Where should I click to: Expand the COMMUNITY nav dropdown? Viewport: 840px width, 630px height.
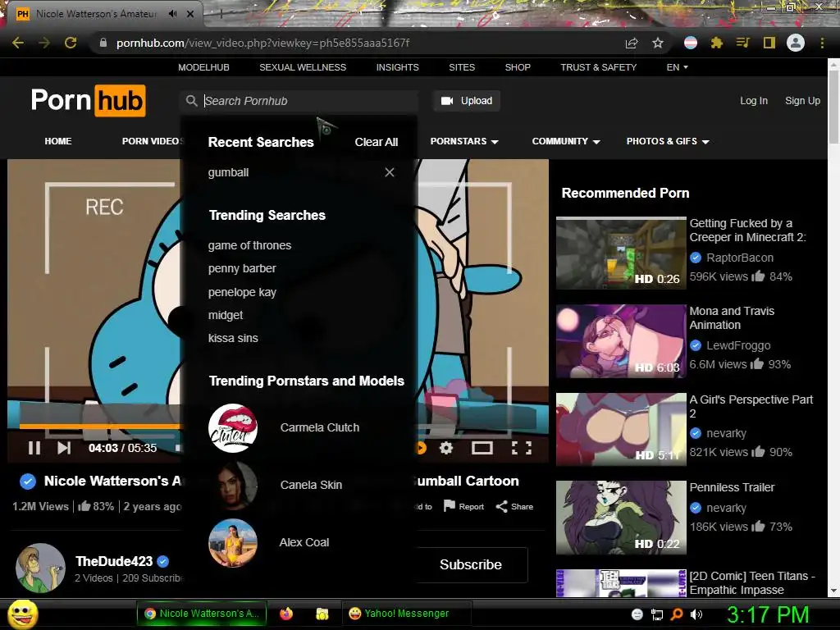[566, 141]
